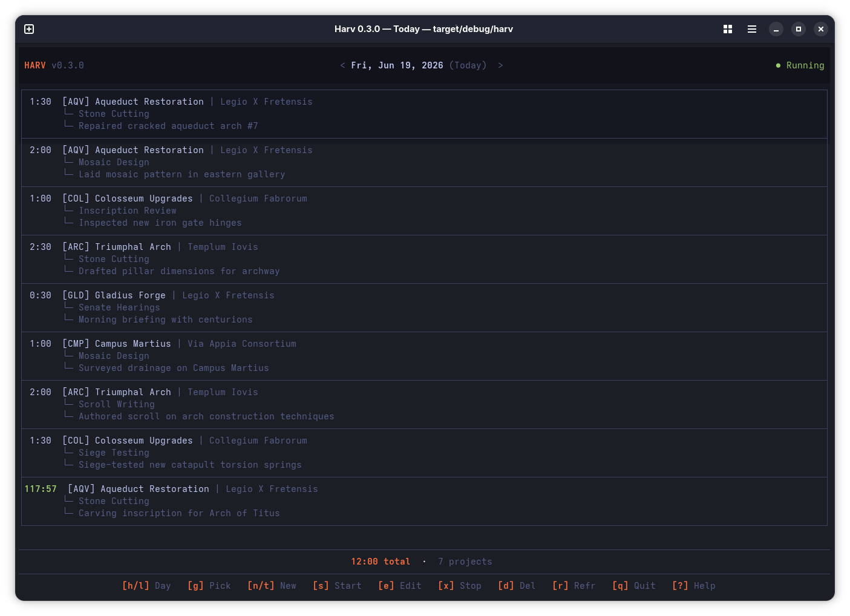Click 'Via Appia Consortium' client name
The width and height of the screenshot is (850, 616).
click(x=242, y=344)
